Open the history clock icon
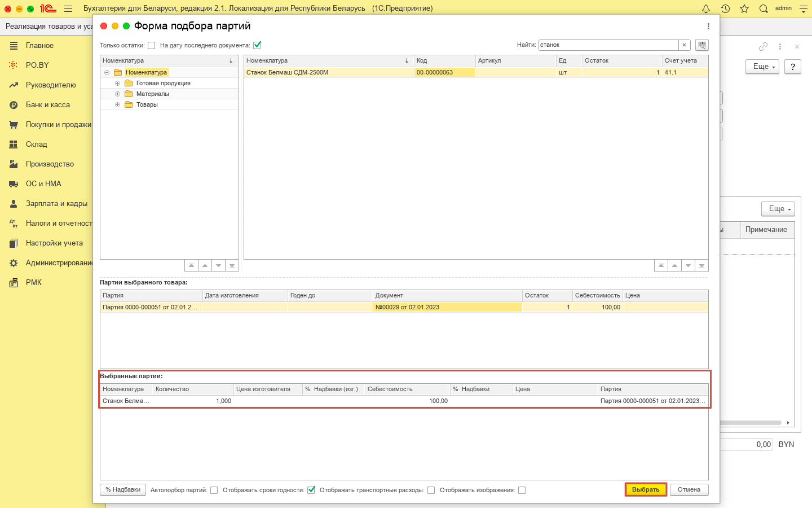 [x=725, y=8]
